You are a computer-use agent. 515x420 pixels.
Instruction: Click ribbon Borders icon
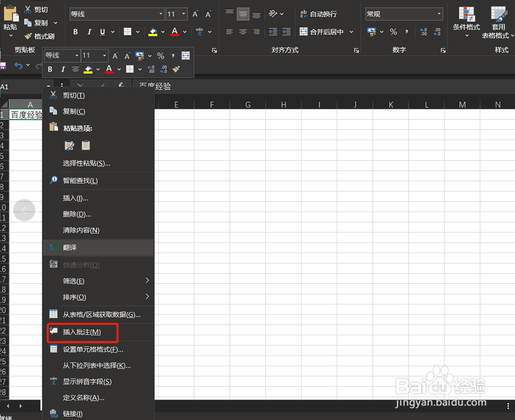coord(127,31)
